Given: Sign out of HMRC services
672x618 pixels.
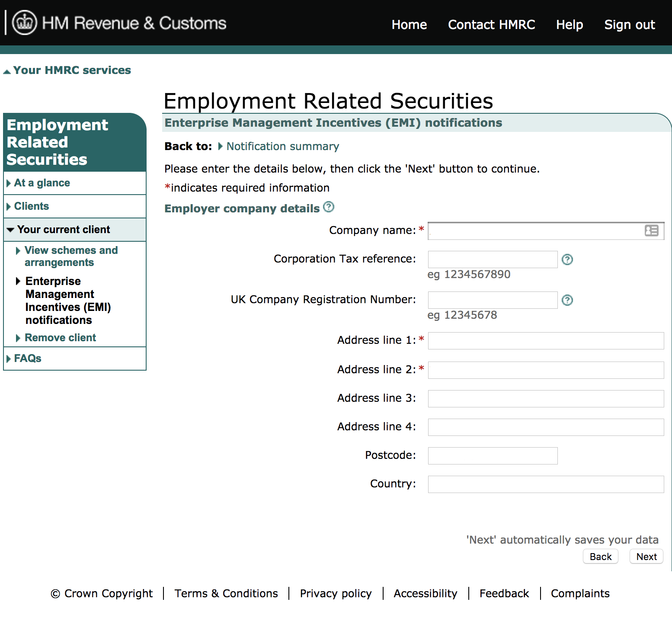Looking at the screenshot, I should click(x=630, y=25).
